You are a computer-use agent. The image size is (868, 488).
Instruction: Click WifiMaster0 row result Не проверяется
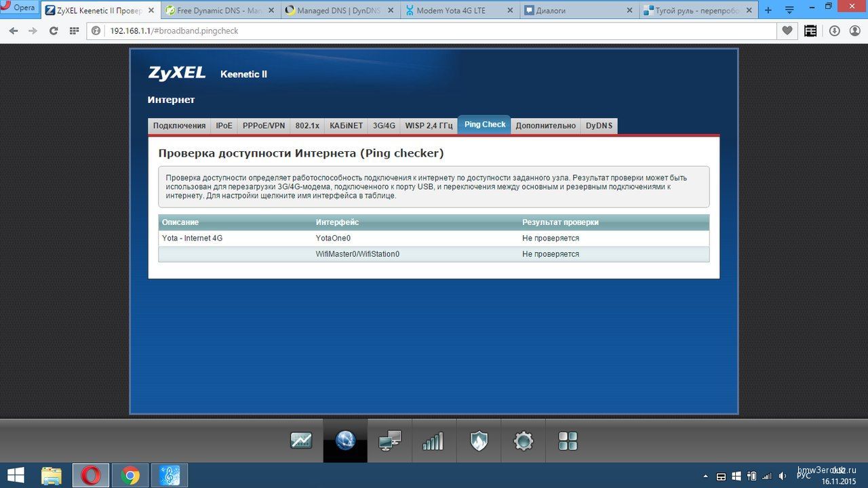pos(551,254)
